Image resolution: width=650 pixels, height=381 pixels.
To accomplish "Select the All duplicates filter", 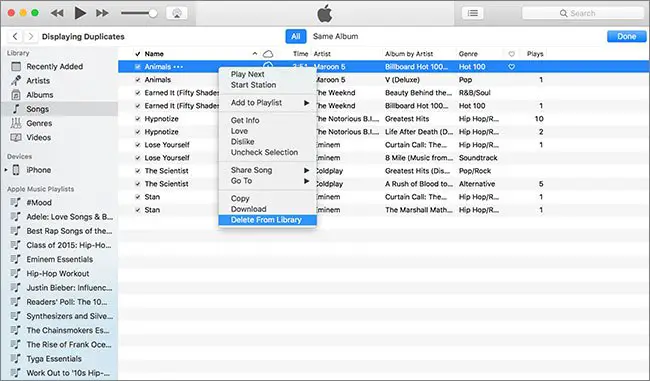I will [x=296, y=36].
